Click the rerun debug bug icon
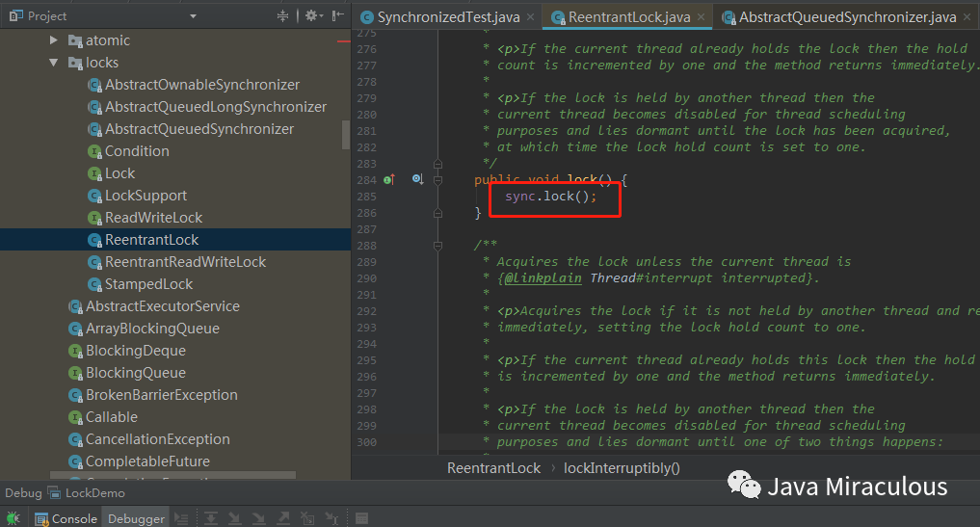Screen dimensions: 980x527 click(x=13, y=518)
